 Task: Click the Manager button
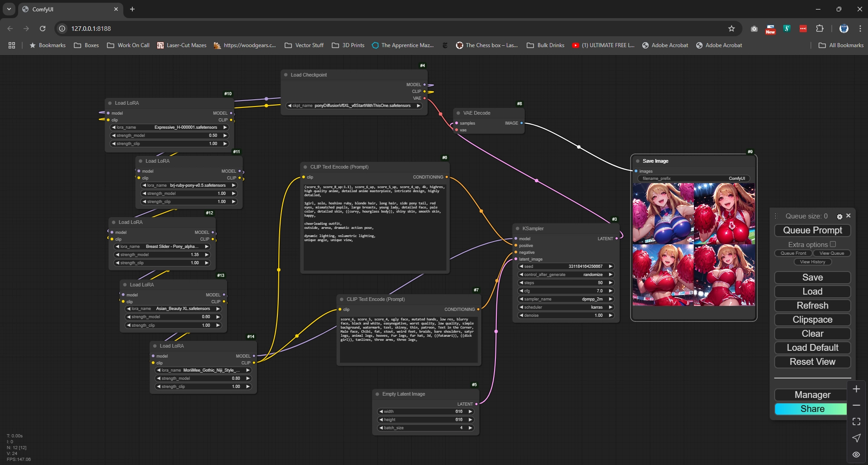812,395
